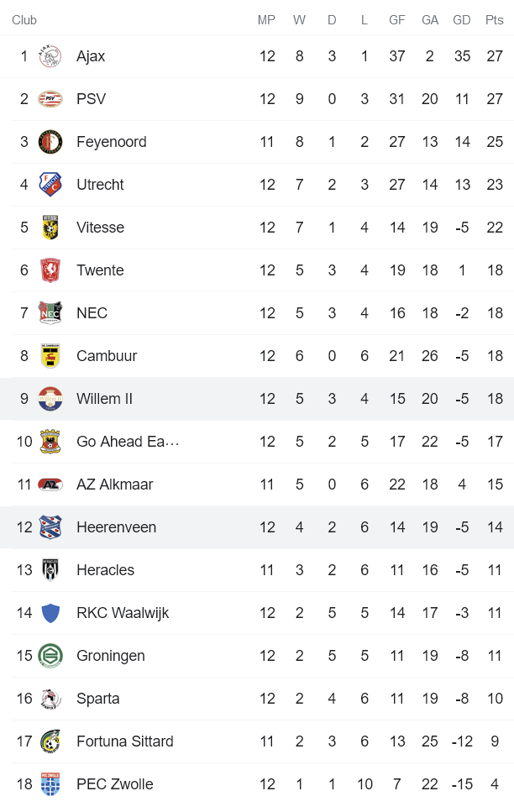Select the AZ Alkmaar logo
The image size is (514, 812).
tap(50, 485)
